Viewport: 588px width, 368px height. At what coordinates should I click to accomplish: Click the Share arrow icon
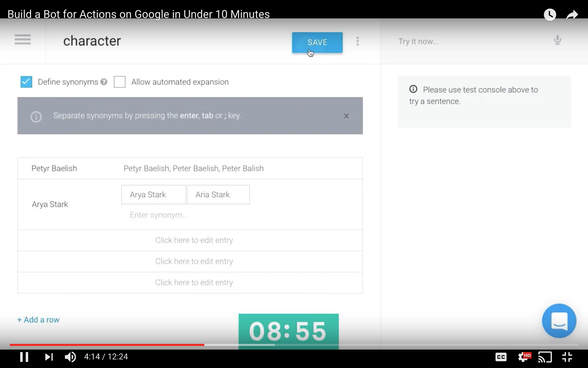(x=572, y=15)
